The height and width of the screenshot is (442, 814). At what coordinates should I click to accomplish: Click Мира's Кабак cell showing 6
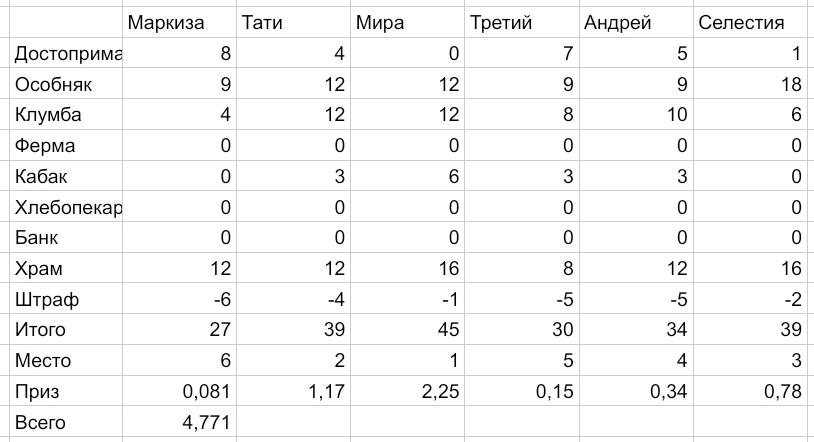click(408, 176)
